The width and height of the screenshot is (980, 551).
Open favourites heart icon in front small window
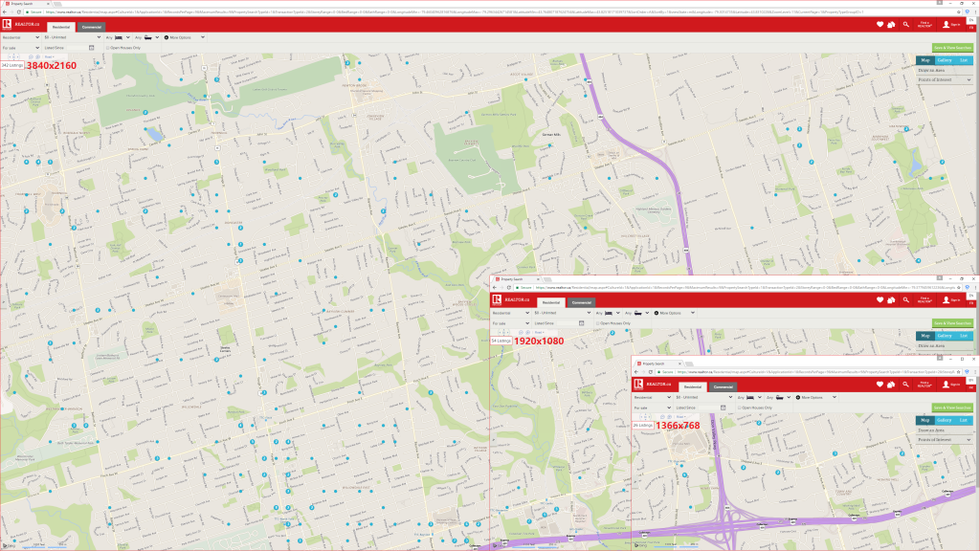click(x=880, y=385)
